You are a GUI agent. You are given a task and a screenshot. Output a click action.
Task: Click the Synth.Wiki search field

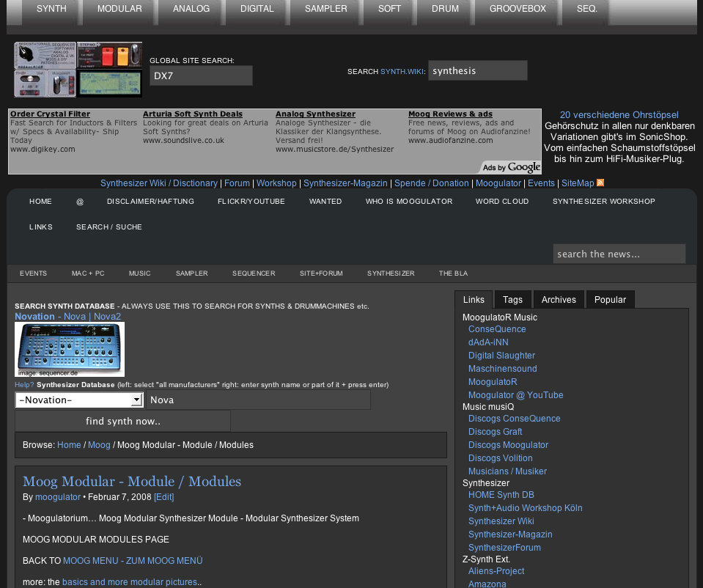(x=477, y=70)
